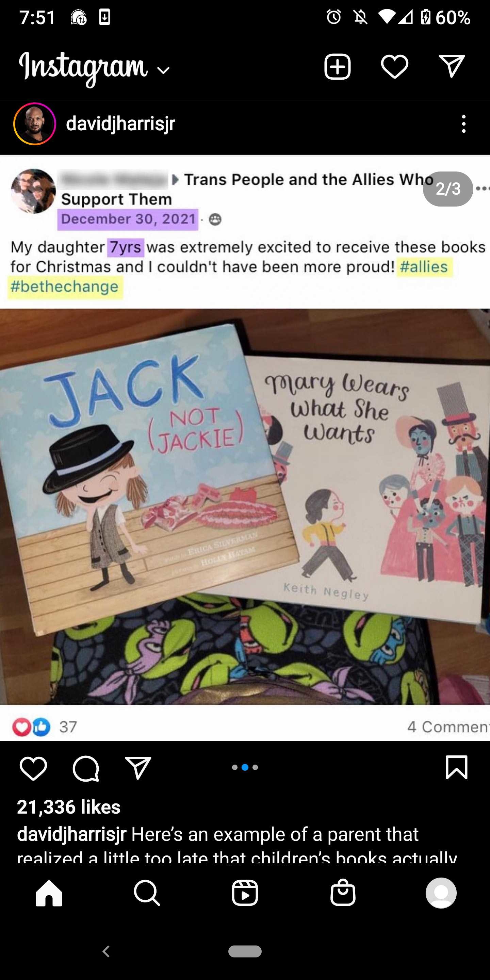Screen dimensions: 490x980
Task: Open your profile avatar tab
Action: pyautogui.click(x=441, y=893)
